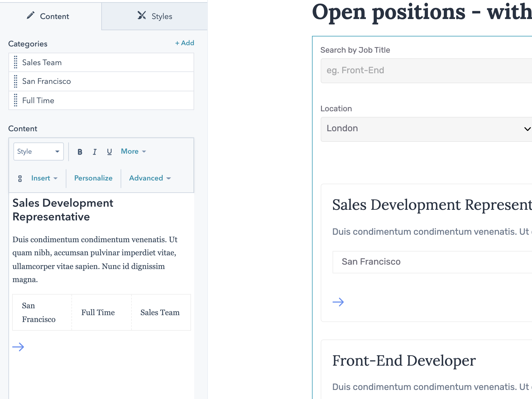532x399 pixels.
Task: Click the drag handle beside Full Time
Action: click(15, 100)
